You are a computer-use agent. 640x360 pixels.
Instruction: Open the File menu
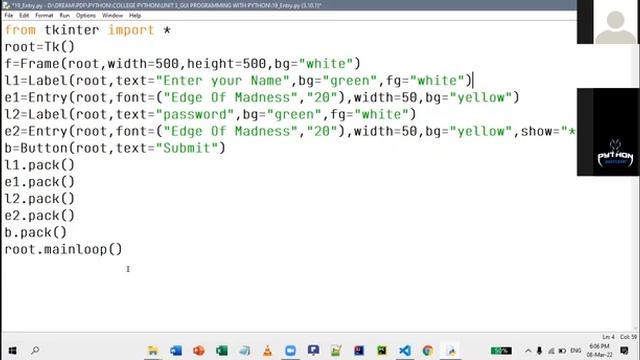point(9,16)
